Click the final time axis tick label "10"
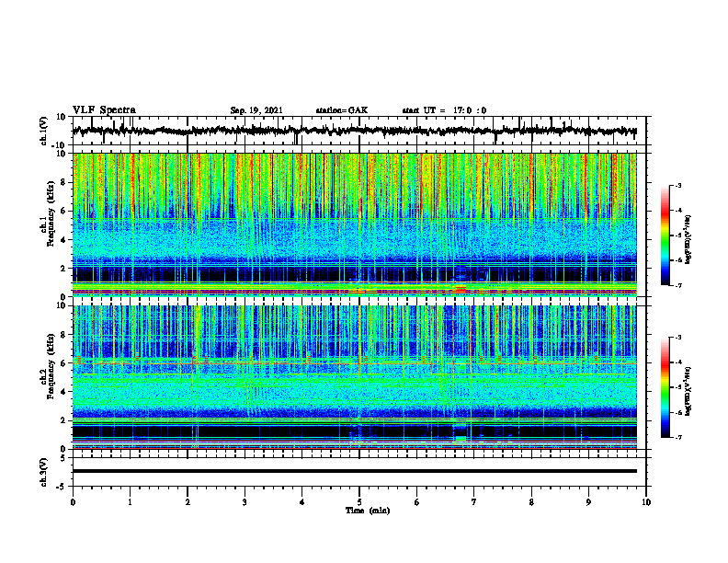The image size is (728, 563). tap(646, 502)
